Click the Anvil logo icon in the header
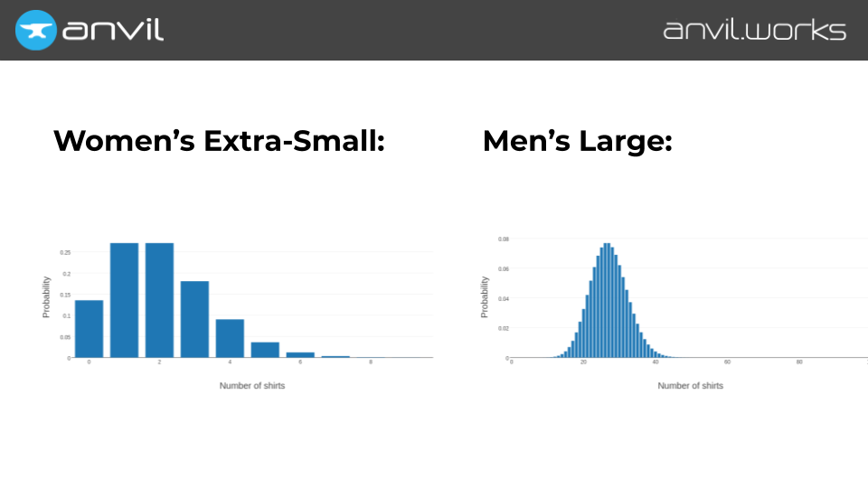 click(x=35, y=30)
